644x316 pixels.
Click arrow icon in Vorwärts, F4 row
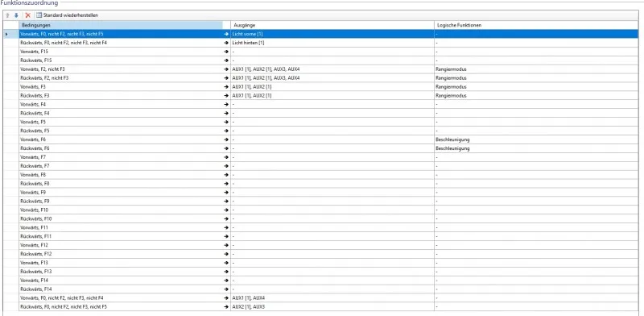click(x=226, y=105)
